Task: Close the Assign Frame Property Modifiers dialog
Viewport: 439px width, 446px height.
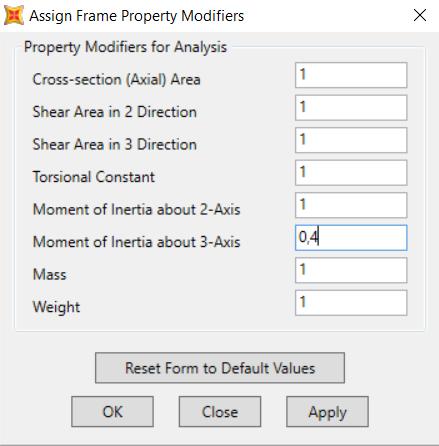Action: click(x=420, y=15)
